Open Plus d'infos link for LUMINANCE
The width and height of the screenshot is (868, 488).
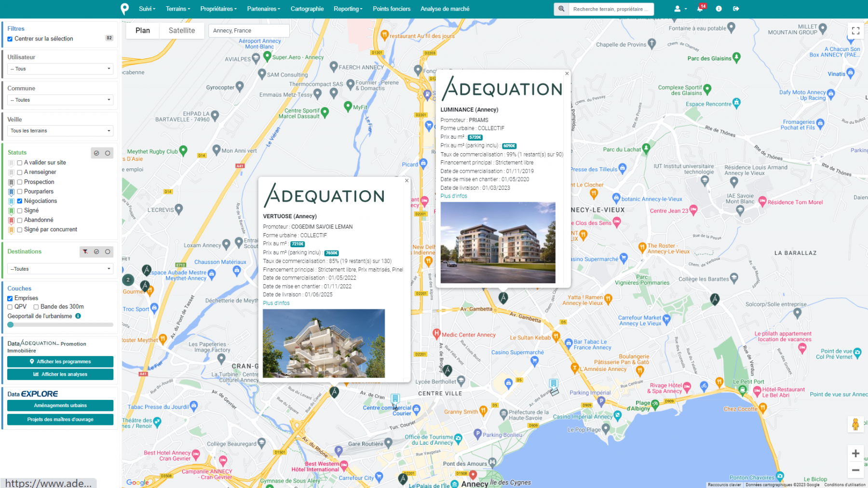click(x=454, y=196)
